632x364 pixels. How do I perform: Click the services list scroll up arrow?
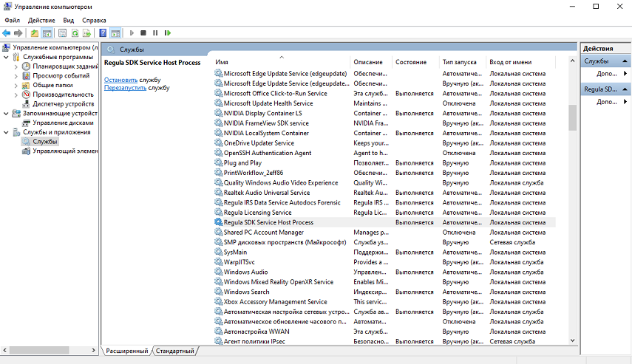tap(572, 61)
